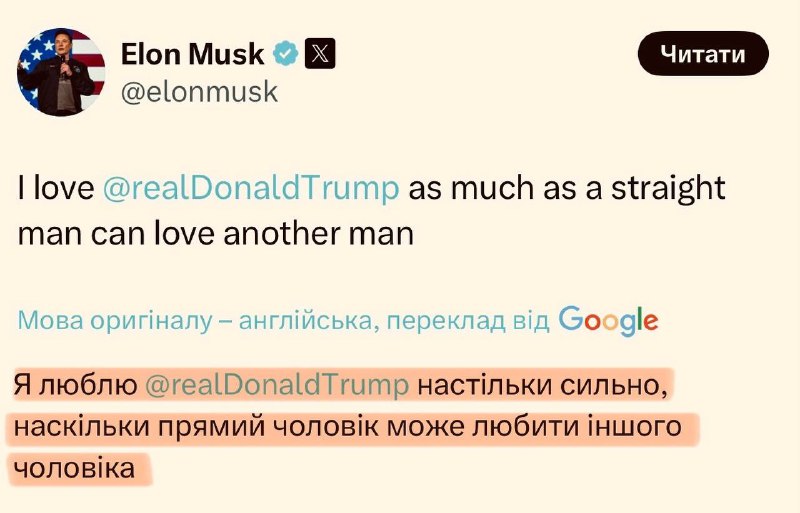Click the 'as much as a' phrase
The width and height of the screenshot is (800, 513).
(x=506, y=188)
